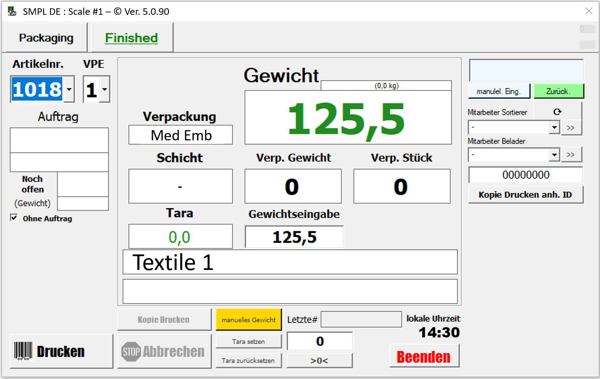The width and height of the screenshot is (600, 379).
Task: Click the >> button next to Belader dropdown
Action: [571, 155]
